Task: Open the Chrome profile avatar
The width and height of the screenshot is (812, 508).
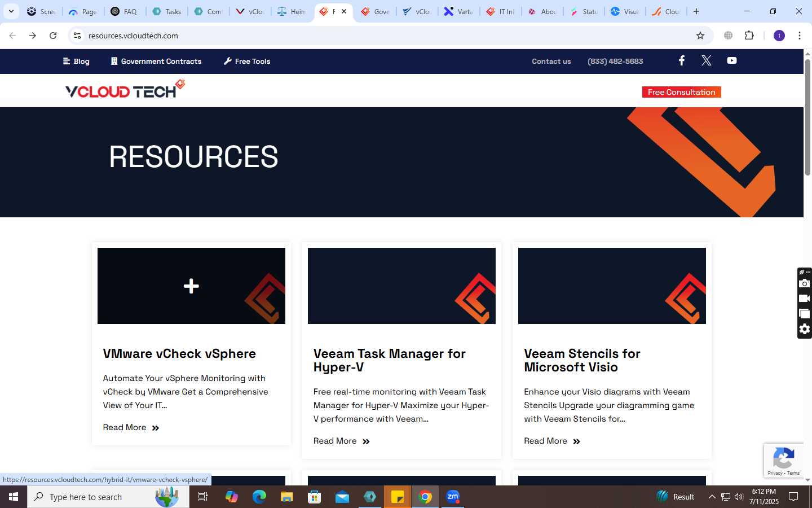Action: (779, 36)
